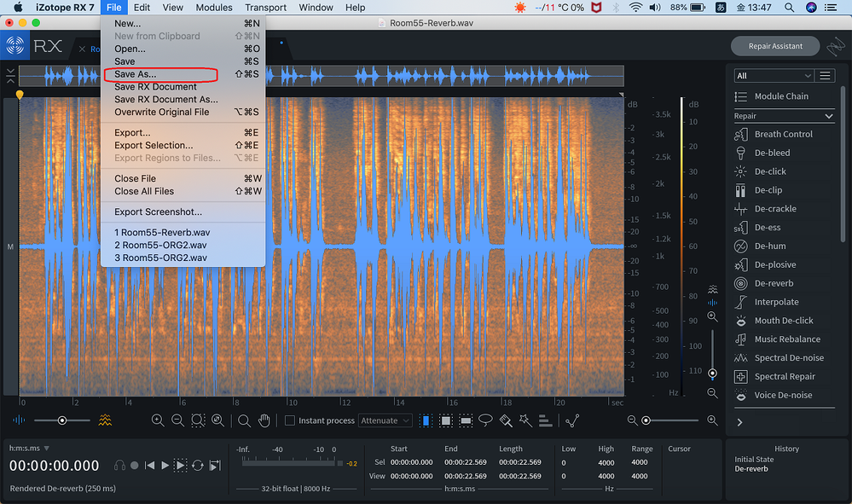Open the Instant process mode dropdown (Attenuate)
Image resolution: width=852 pixels, height=504 pixels.
coord(385,420)
